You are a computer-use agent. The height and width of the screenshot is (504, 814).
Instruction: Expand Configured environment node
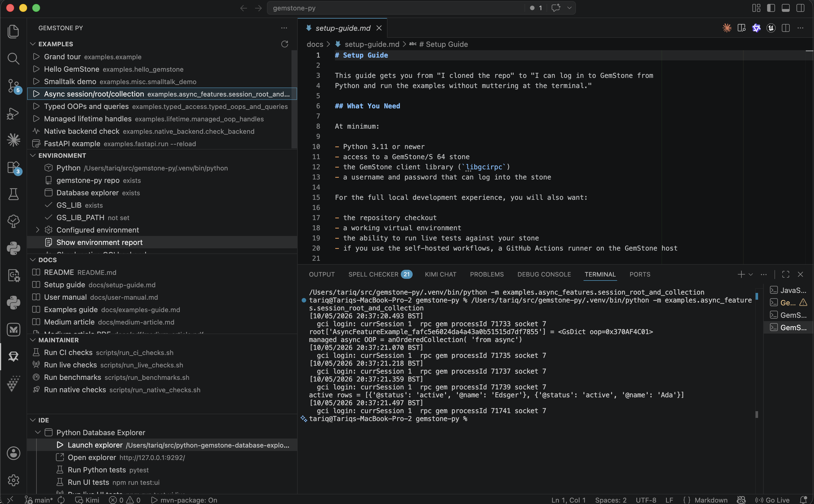(x=38, y=230)
